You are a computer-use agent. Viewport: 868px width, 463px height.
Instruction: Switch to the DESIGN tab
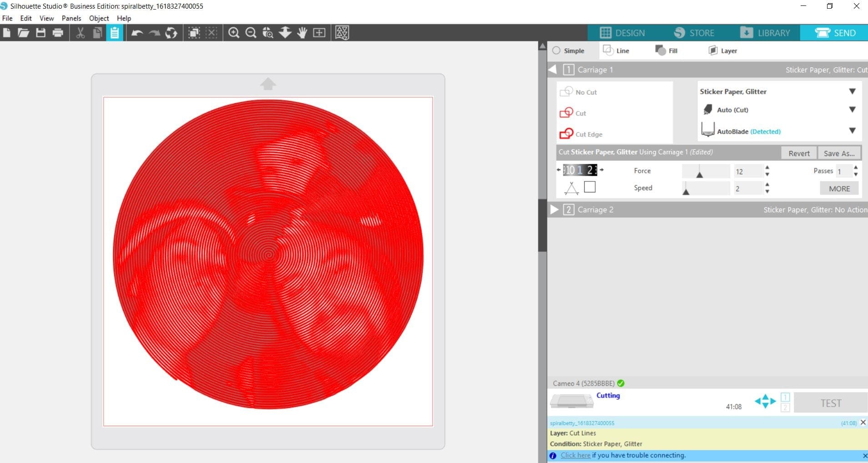(x=622, y=33)
